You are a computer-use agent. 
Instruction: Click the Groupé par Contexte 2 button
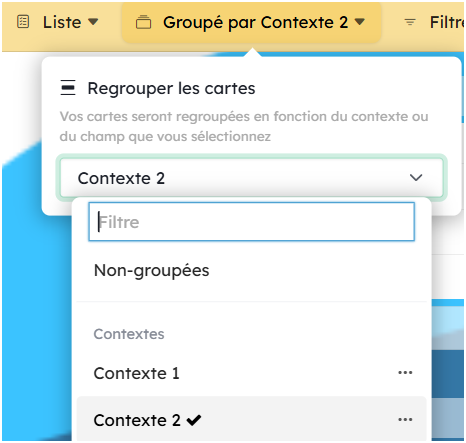(252, 22)
